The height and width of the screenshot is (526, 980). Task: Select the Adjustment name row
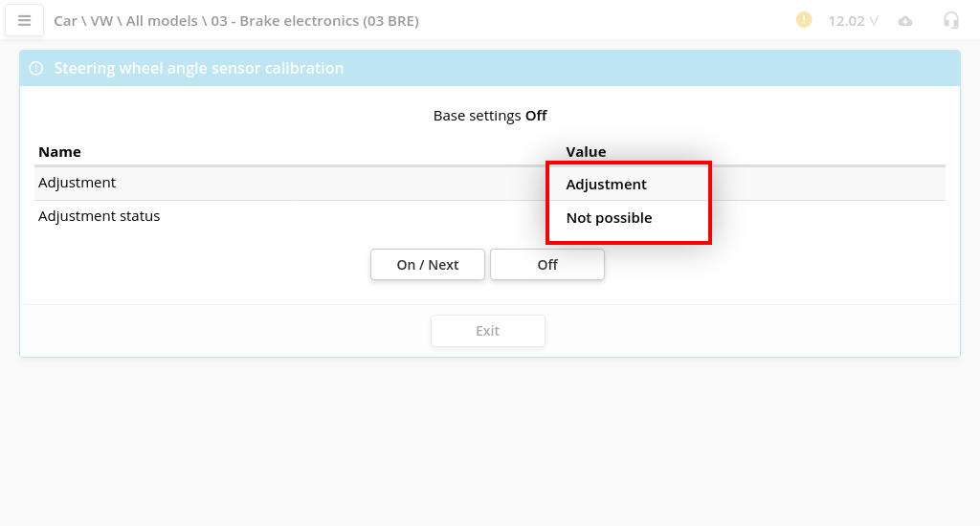[x=77, y=183]
